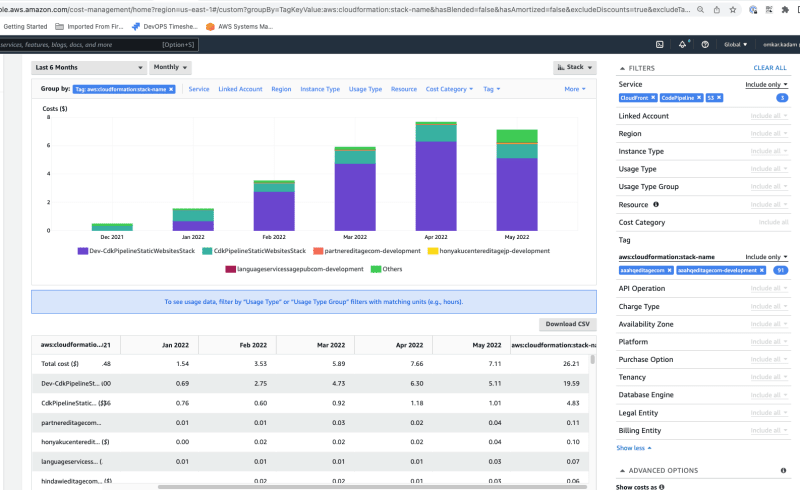
Task: Group by Instance Type
Action: click(320, 89)
